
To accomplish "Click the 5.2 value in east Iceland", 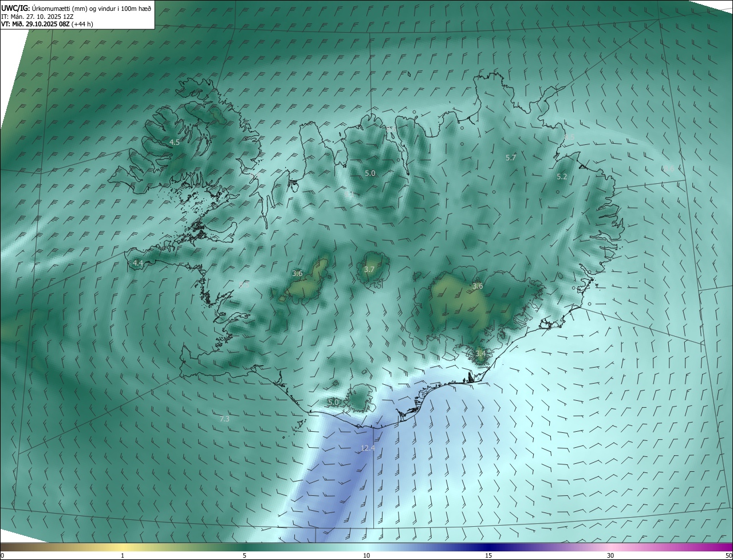I will (562, 177).
